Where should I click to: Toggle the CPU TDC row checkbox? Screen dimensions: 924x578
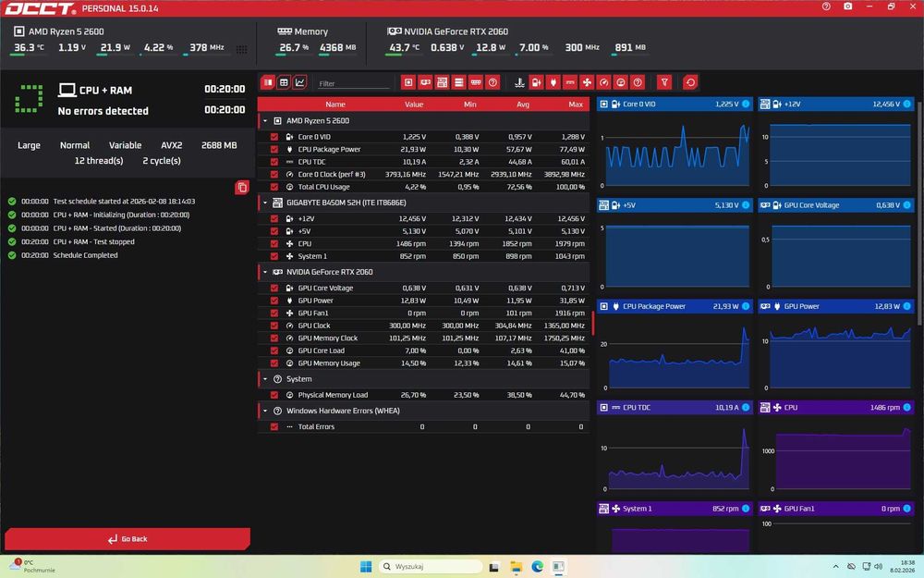point(274,162)
